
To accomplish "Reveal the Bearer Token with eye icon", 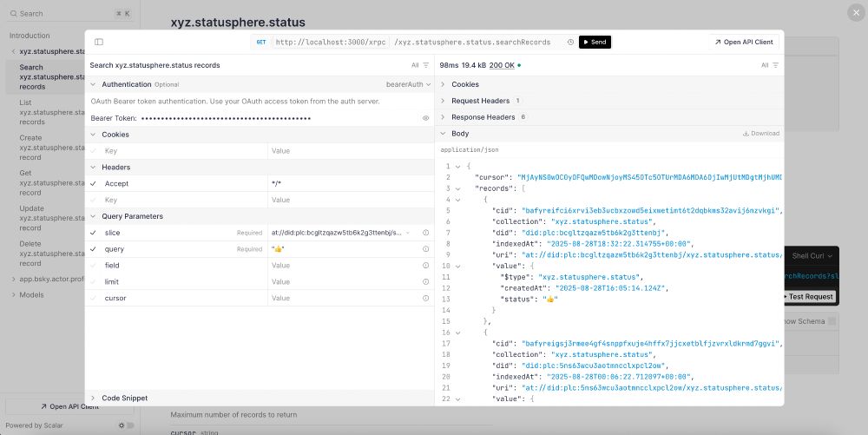I will coord(425,118).
